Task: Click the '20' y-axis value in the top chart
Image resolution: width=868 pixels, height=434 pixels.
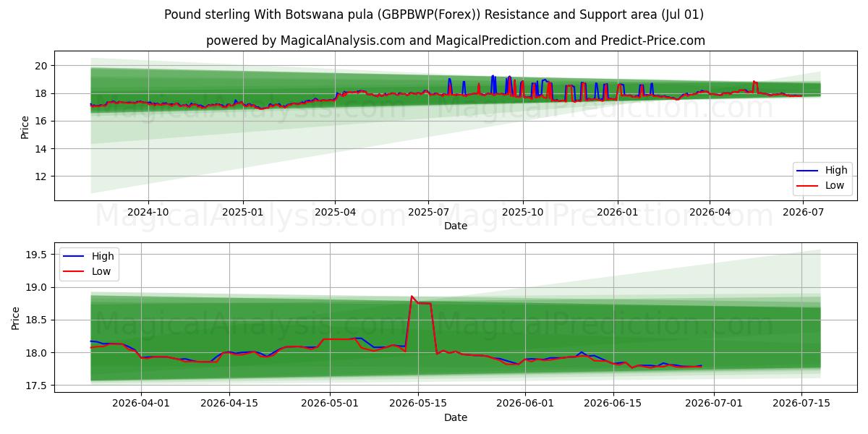Action: point(42,66)
